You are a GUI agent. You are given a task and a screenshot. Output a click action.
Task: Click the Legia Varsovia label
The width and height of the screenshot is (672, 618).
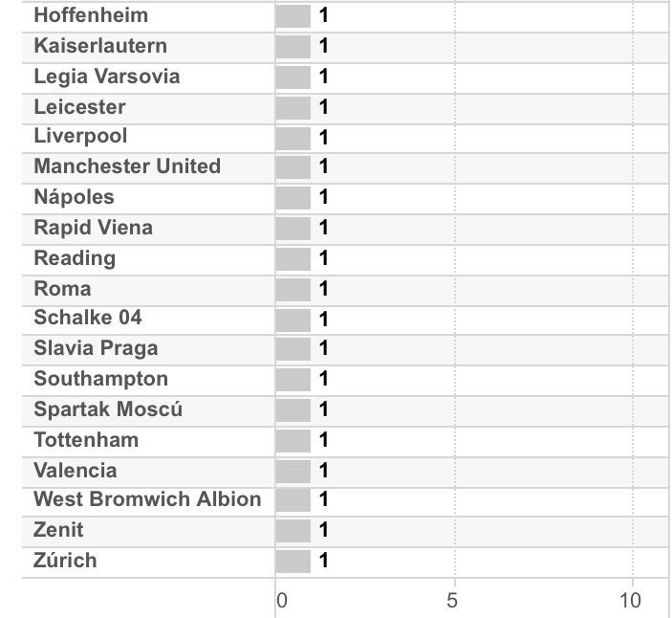tap(106, 77)
